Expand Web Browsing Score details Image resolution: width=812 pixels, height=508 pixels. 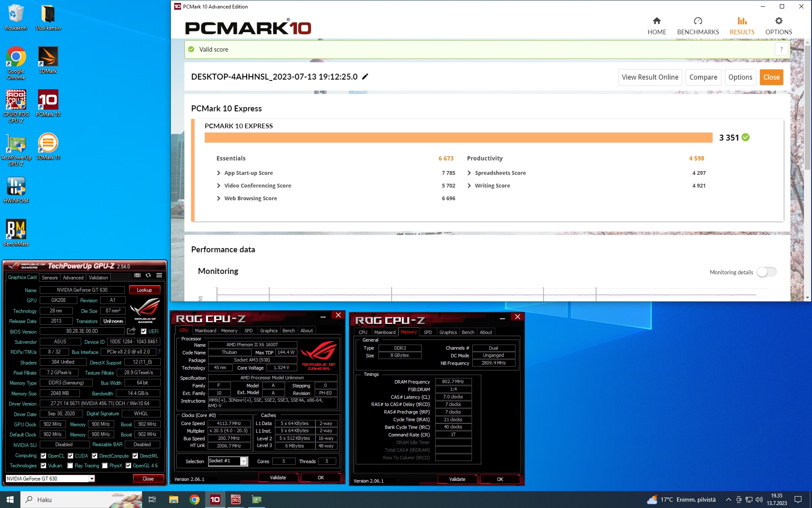tap(219, 198)
